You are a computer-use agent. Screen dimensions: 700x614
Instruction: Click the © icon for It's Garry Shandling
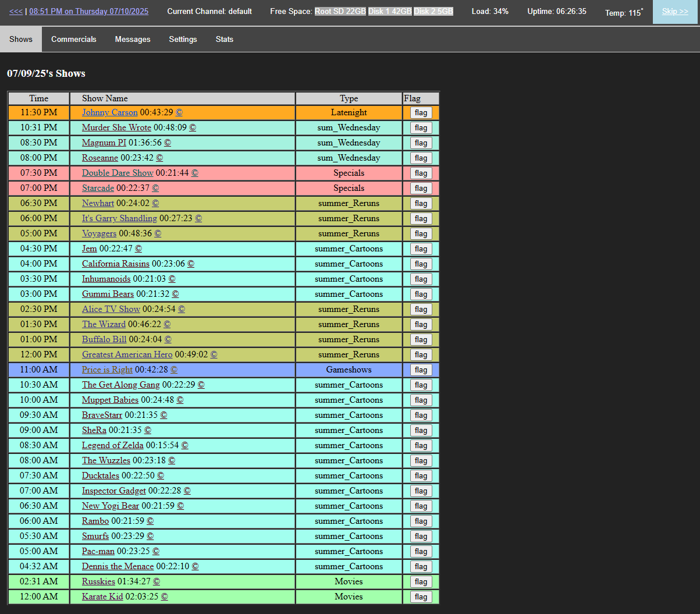(198, 218)
